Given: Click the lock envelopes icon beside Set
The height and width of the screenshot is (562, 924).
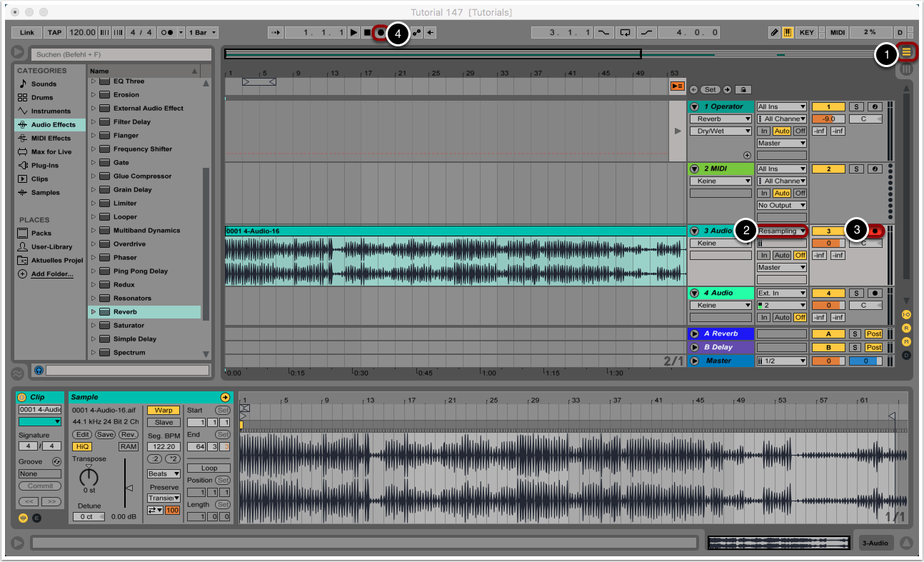Looking at the screenshot, I should tap(743, 89).
